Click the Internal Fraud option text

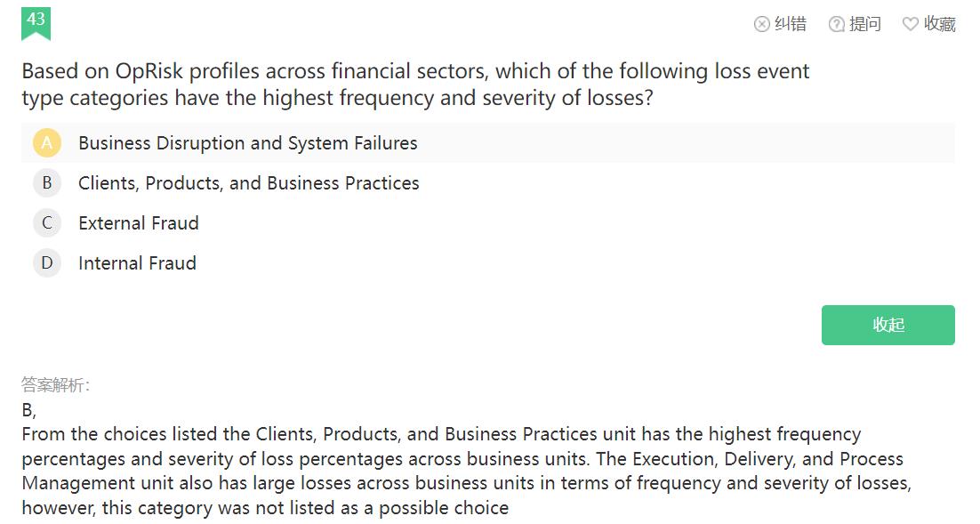(137, 263)
